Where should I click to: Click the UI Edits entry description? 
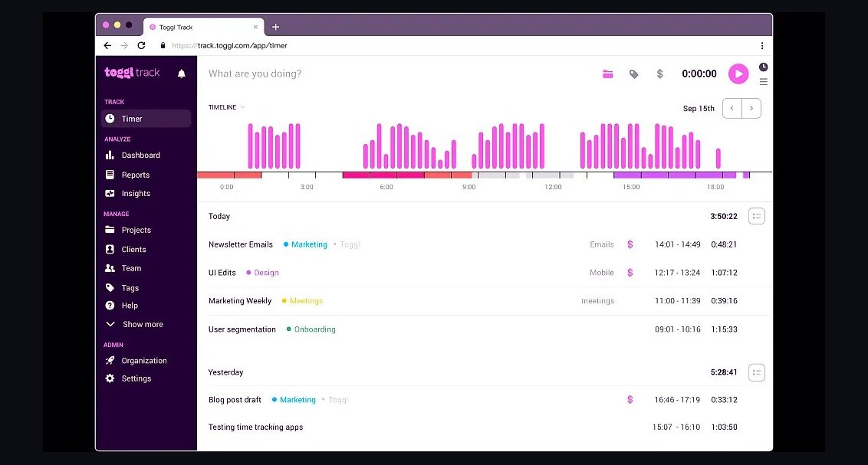point(222,273)
